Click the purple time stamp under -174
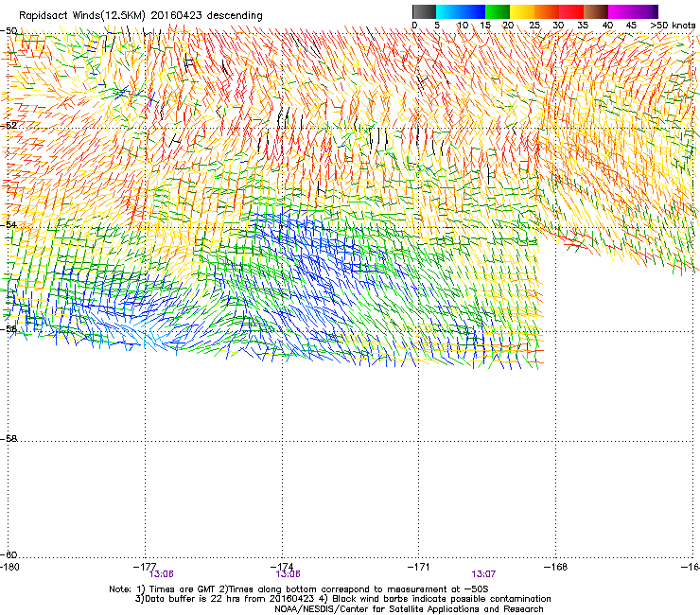This screenshot has width=700, height=615. (x=288, y=574)
